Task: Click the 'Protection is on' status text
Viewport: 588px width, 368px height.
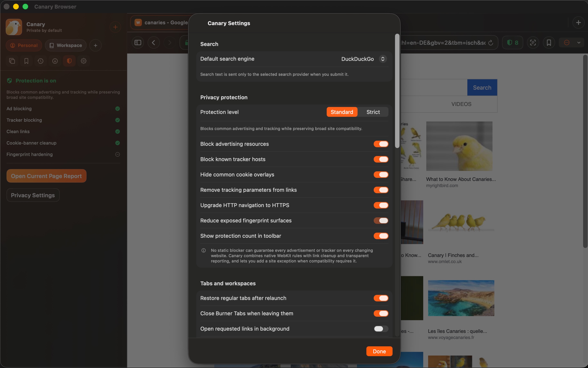Action: (x=36, y=81)
